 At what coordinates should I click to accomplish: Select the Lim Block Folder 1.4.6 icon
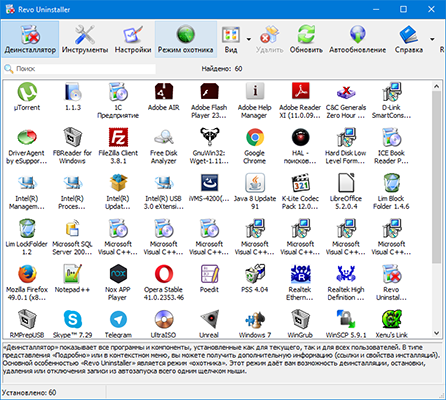[x=392, y=183]
